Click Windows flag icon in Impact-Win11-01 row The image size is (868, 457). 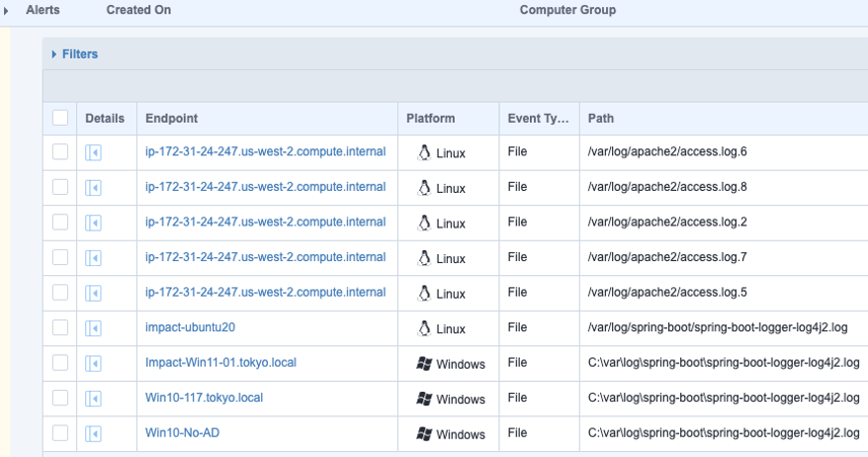[424, 363]
